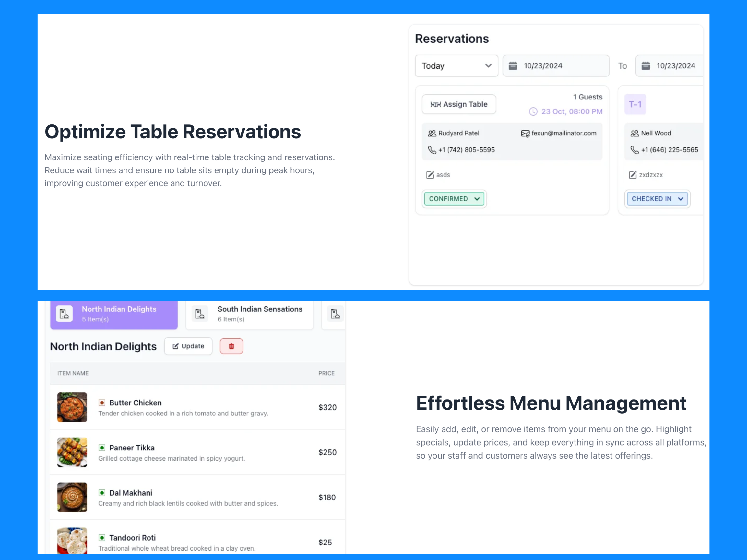The height and width of the screenshot is (560, 747).
Task: Open the CONFIRMED status dropdown
Action: tap(454, 199)
